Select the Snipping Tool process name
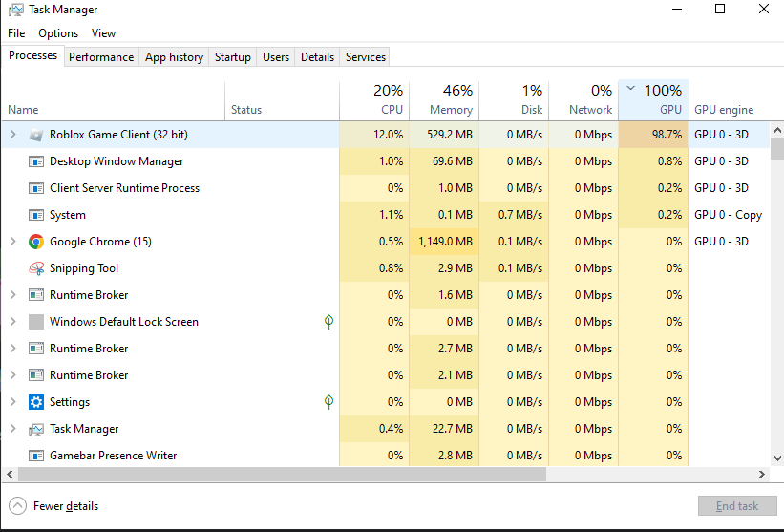 [84, 268]
